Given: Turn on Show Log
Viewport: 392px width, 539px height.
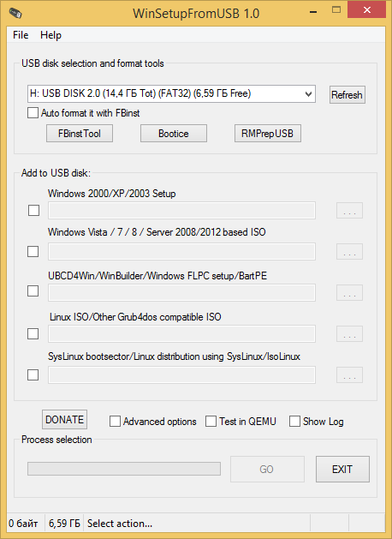Looking at the screenshot, I should 294,421.
